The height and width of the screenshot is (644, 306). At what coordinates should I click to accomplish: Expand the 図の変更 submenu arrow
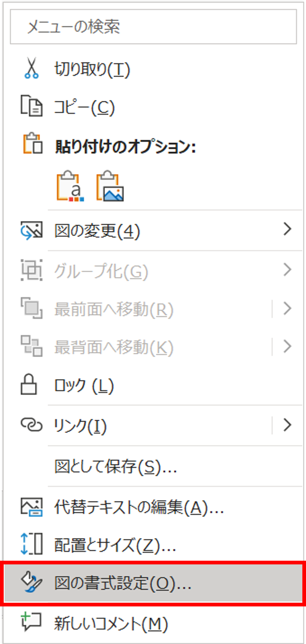(287, 229)
